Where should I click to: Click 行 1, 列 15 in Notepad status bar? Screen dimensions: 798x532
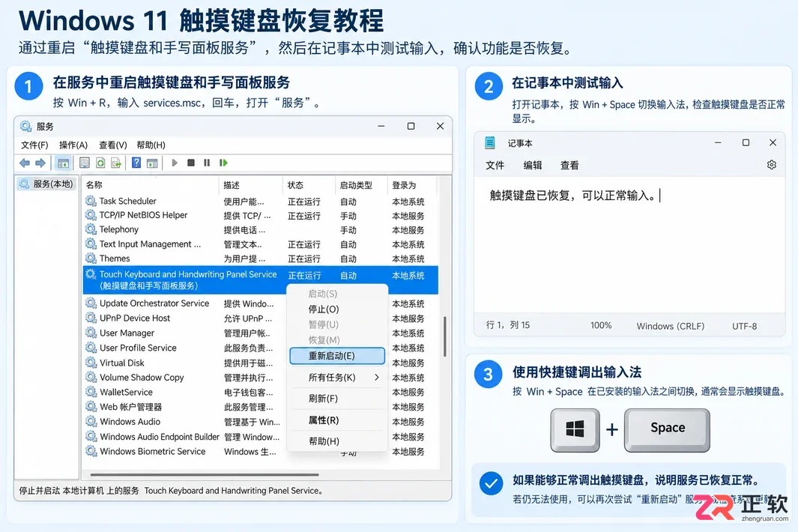(508, 324)
